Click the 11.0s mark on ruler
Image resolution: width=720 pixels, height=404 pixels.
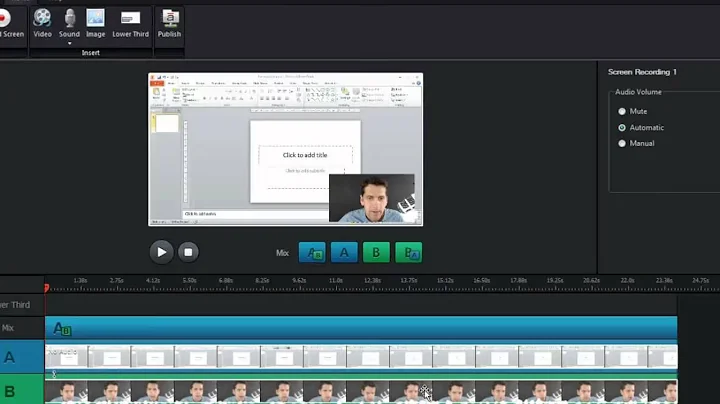pyautogui.click(x=336, y=281)
